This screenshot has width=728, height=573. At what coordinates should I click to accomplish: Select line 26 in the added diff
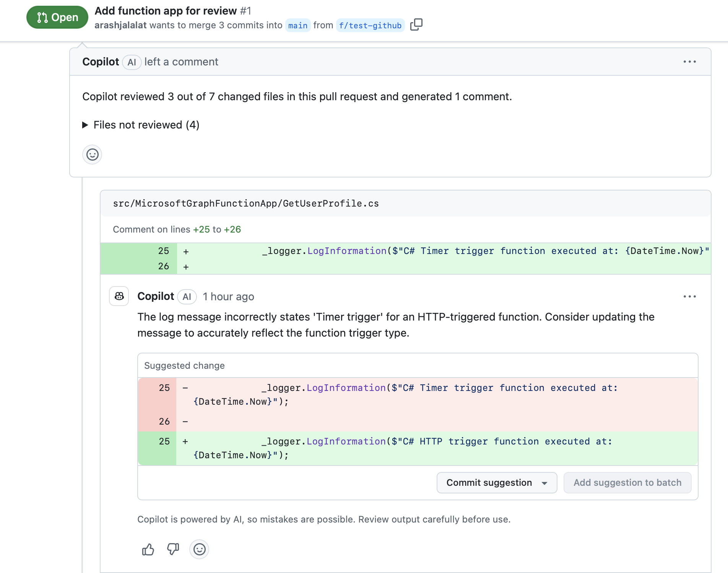point(164,266)
